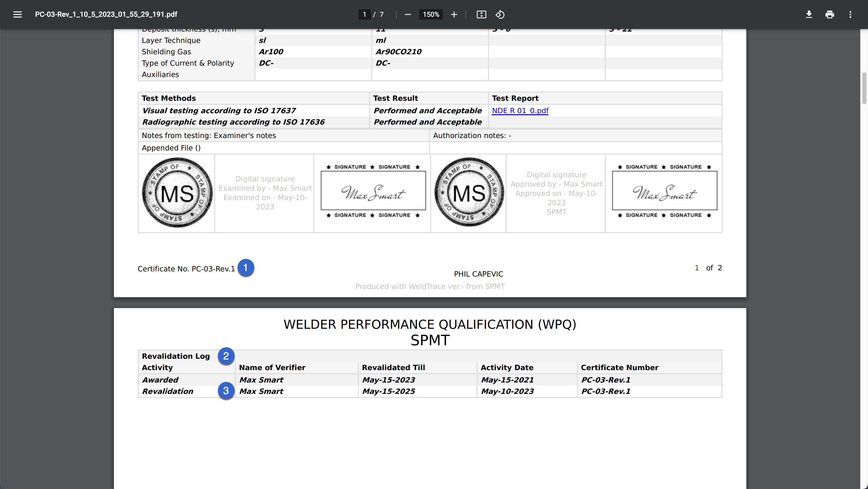Open the sidebar menu hamburger icon

point(18,14)
